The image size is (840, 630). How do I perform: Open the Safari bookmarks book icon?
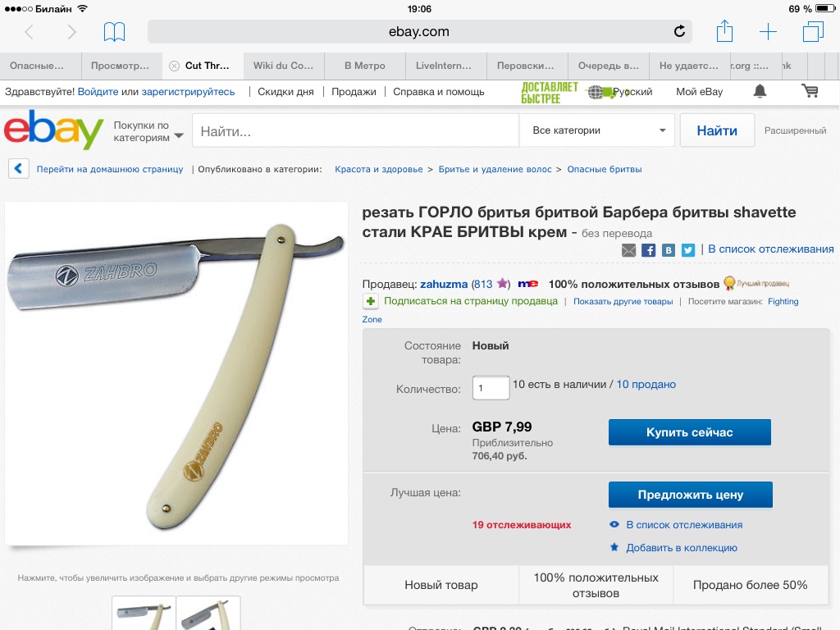point(114,32)
